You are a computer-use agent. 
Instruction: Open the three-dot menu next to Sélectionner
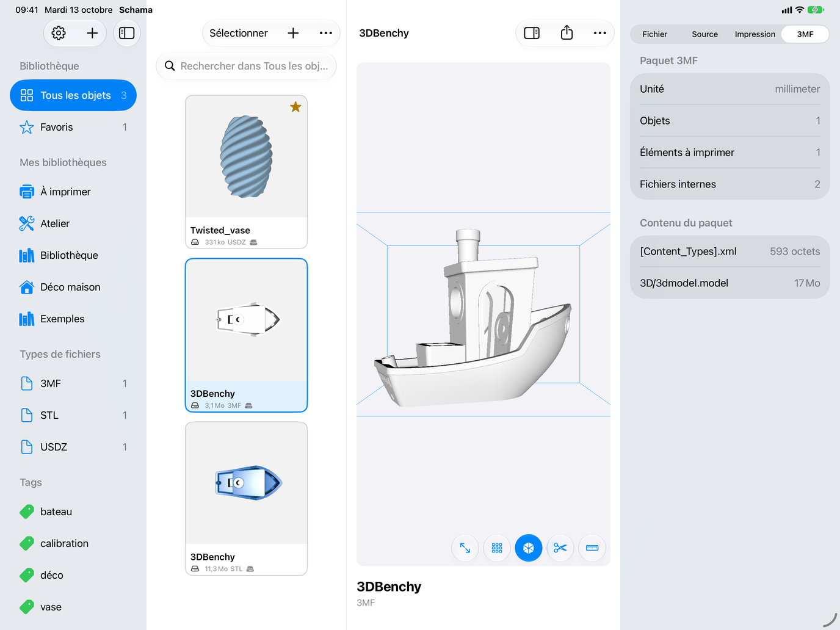[326, 33]
